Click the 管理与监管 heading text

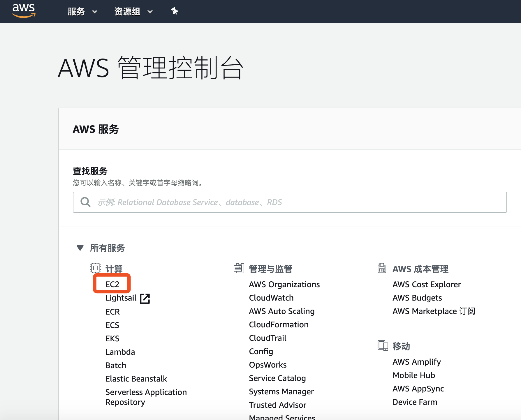click(271, 269)
